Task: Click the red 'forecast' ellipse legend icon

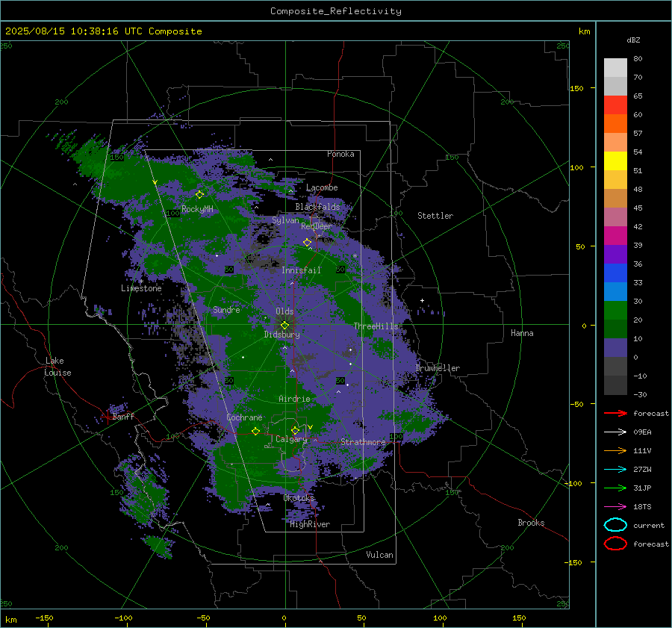Action: coord(615,544)
